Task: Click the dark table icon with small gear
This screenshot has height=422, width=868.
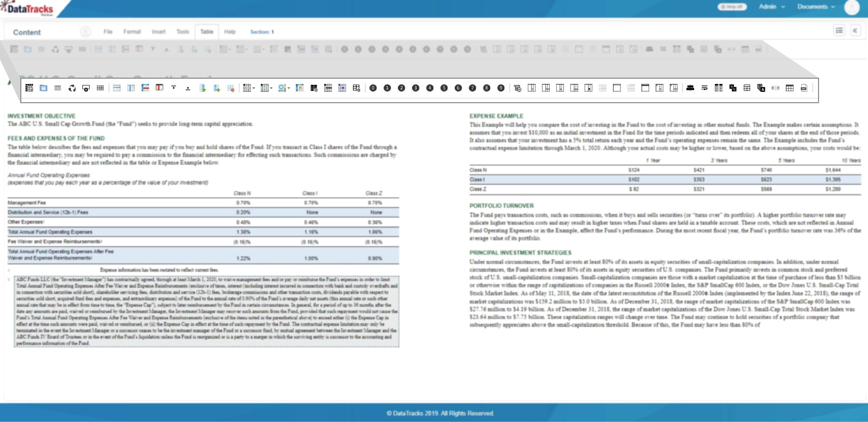Action: click(x=314, y=88)
